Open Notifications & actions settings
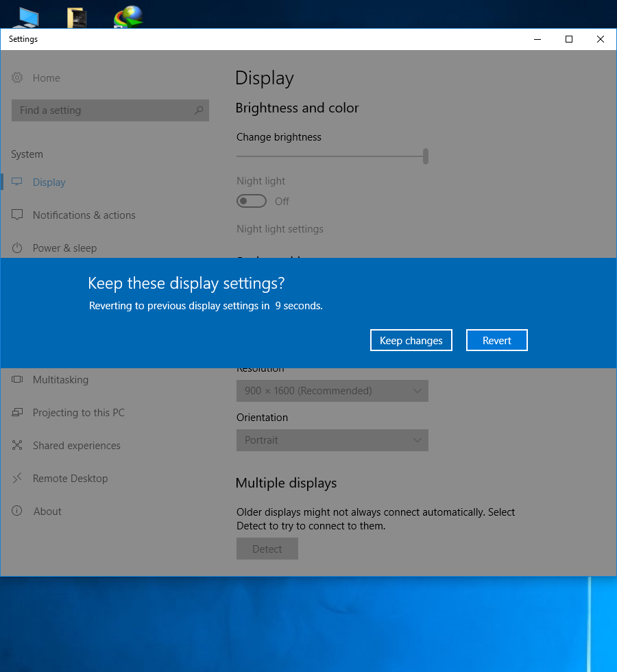The height and width of the screenshot is (672, 617). click(84, 215)
